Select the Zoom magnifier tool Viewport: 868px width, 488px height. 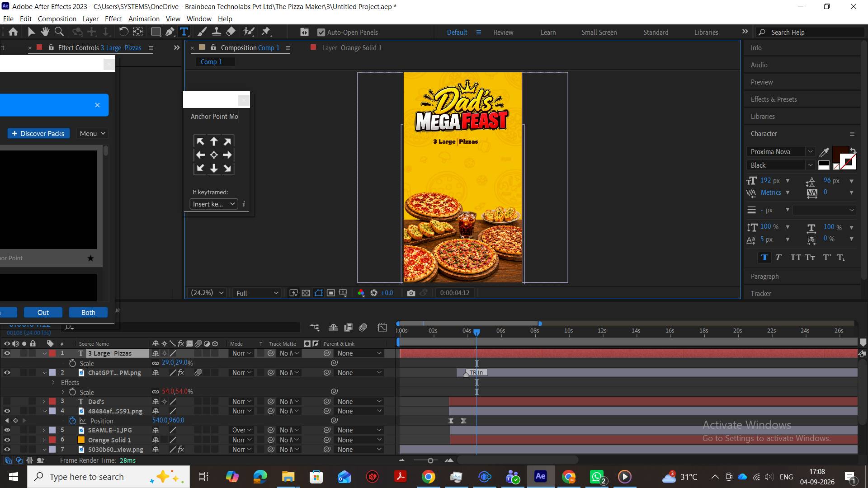point(59,32)
